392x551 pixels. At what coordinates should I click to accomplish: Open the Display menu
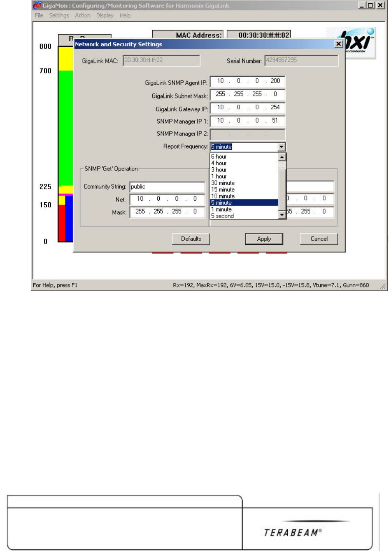pos(105,15)
